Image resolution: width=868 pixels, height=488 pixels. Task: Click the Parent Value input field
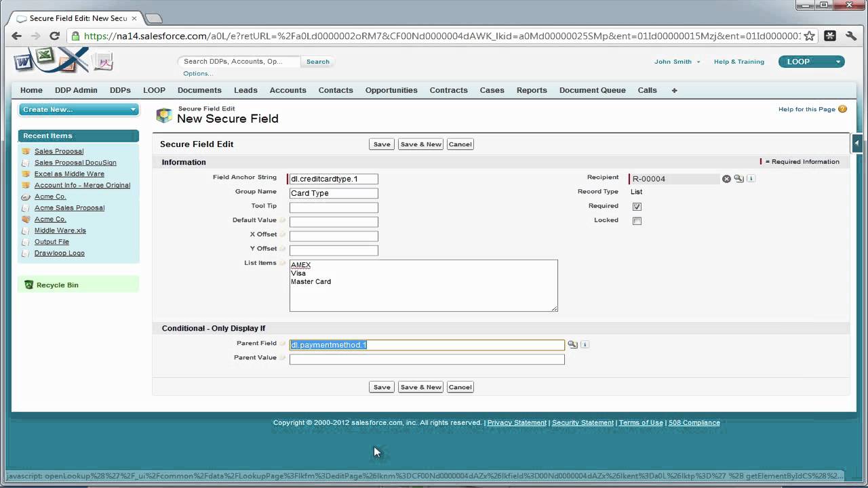427,359
